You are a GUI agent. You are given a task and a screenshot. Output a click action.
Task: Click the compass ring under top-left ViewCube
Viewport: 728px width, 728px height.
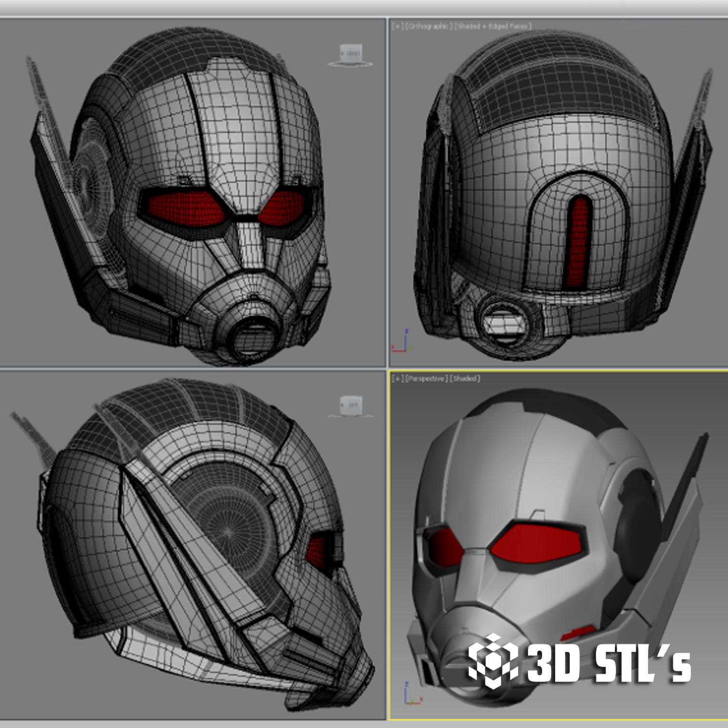(350, 64)
